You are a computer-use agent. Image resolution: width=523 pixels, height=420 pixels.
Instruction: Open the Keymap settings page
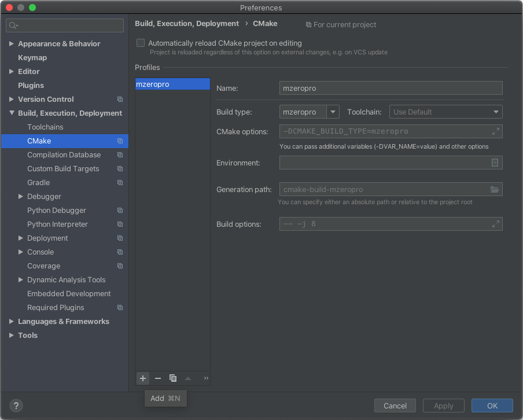pyautogui.click(x=32, y=58)
